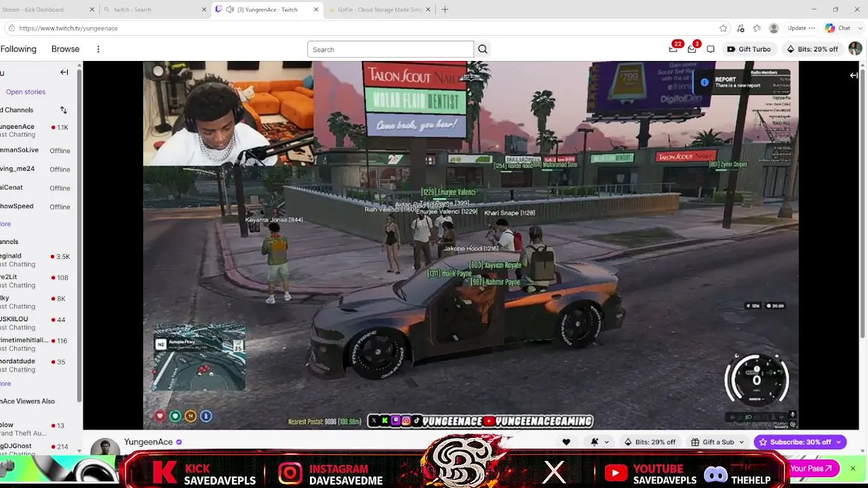Switch to twitch - Search tab
Screen dimensions: 868x488
[155, 9]
